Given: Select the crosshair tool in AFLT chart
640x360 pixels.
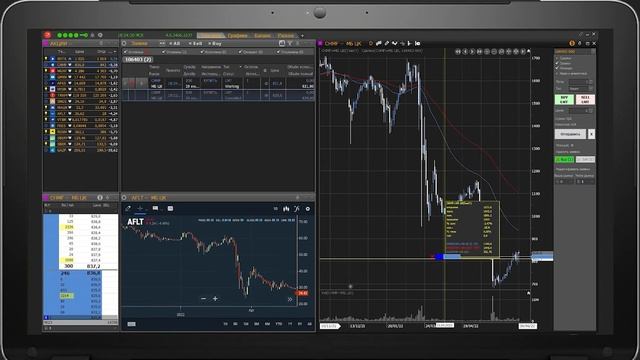Looking at the screenshot, I should click(140, 209).
